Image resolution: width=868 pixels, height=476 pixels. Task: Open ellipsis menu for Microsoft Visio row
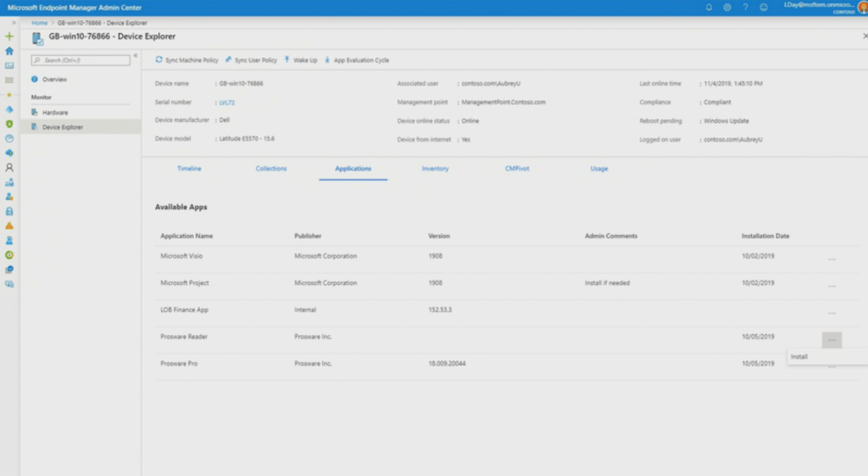pos(832,260)
